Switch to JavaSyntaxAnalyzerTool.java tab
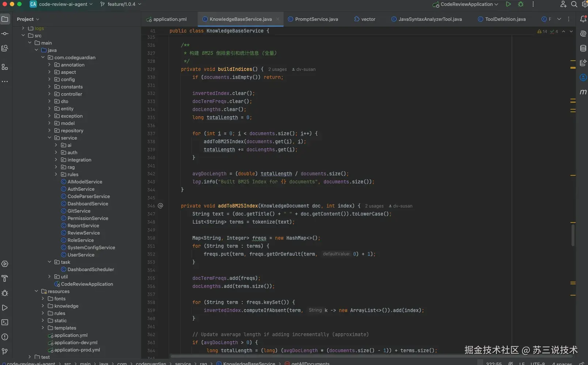The image size is (588, 365). point(426,19)
